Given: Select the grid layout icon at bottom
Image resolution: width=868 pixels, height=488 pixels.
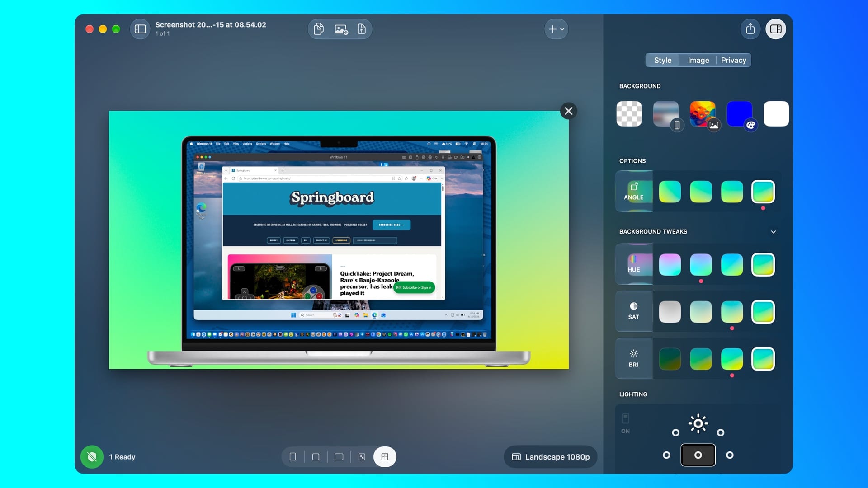Looking at the screenshot, I should [x=385, y=457].
